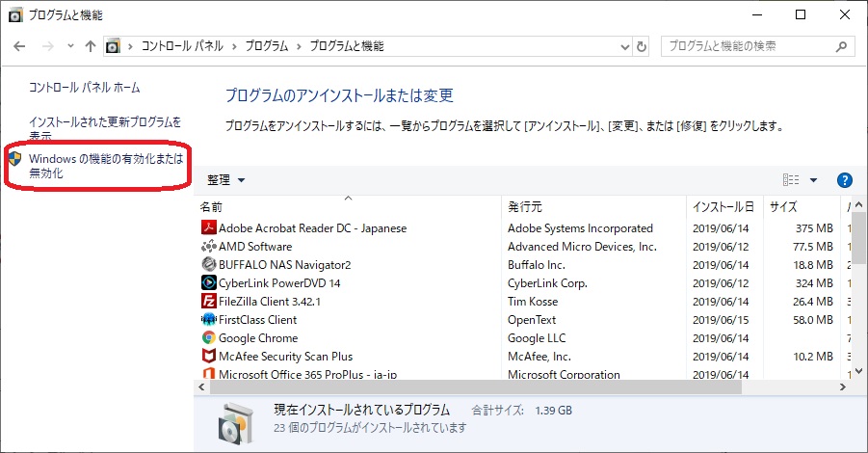The height and width of the screenshot is (453, 868).
Task: Open コントロール パネル ホーム link
Action: click(x=84, y=88)
